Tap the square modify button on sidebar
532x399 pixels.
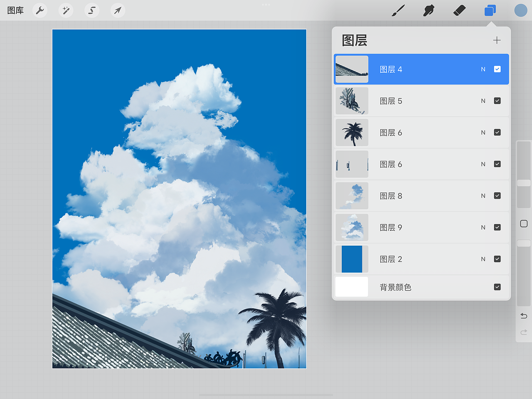click(524, 224)
